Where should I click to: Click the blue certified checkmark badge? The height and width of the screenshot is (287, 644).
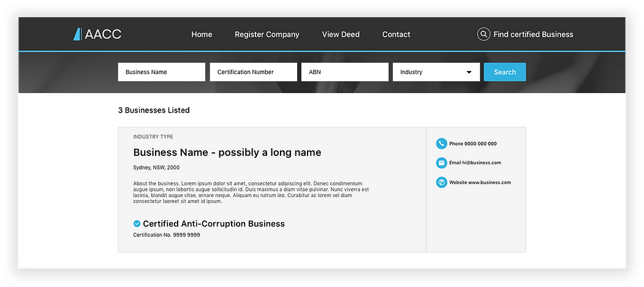137,223
